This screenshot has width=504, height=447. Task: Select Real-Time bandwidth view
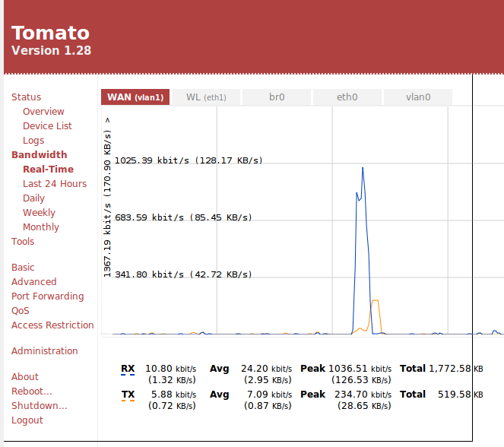(48, 170)
